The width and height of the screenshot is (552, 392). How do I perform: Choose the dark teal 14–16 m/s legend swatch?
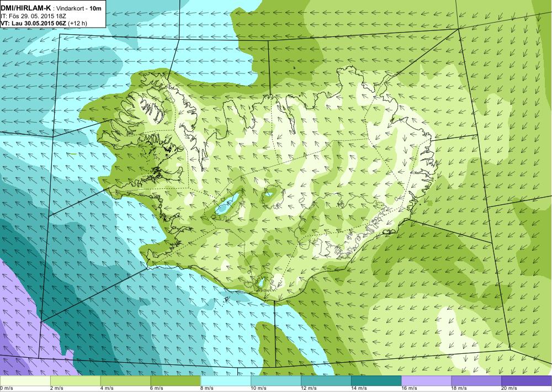[376, 381]
